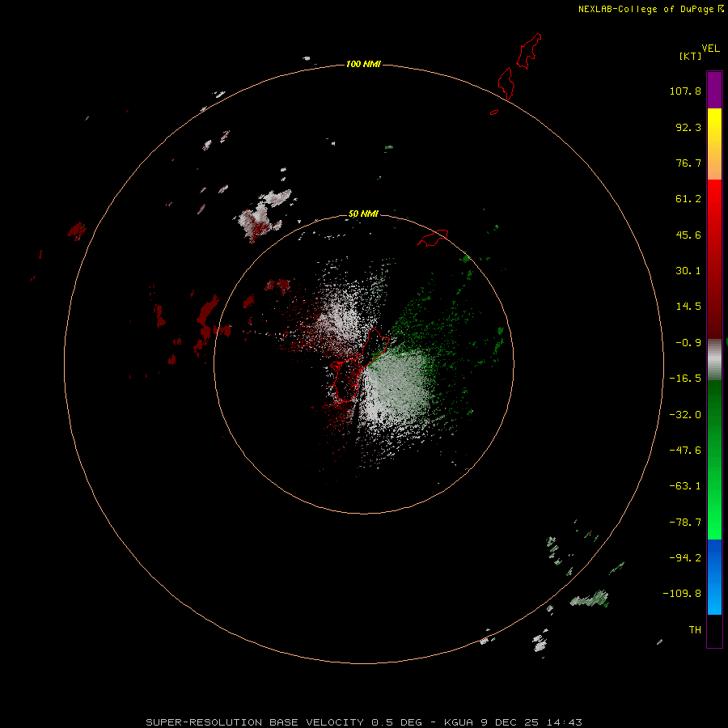Click the yellow-orange segment of the color bar
Viewport: 728px width, 728px height.
point(714,144)
